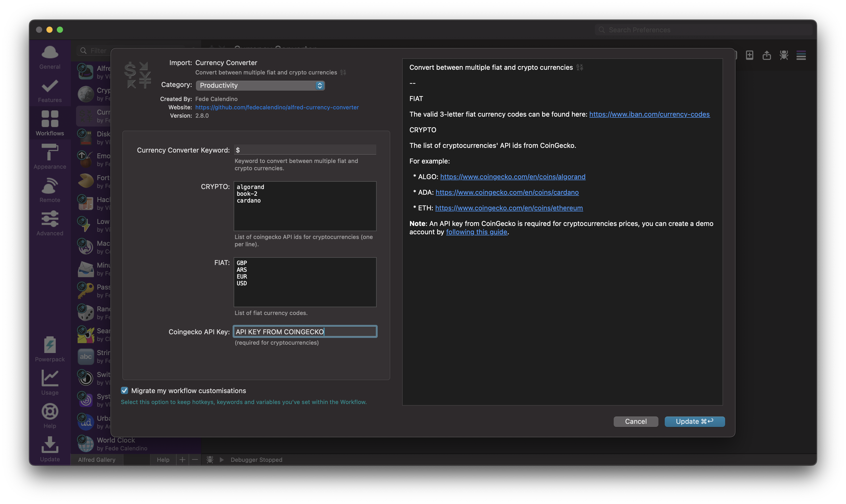Click the Coingecko API Key field
Viewport: 846px width, 504px height.
[x=305, y=331]
